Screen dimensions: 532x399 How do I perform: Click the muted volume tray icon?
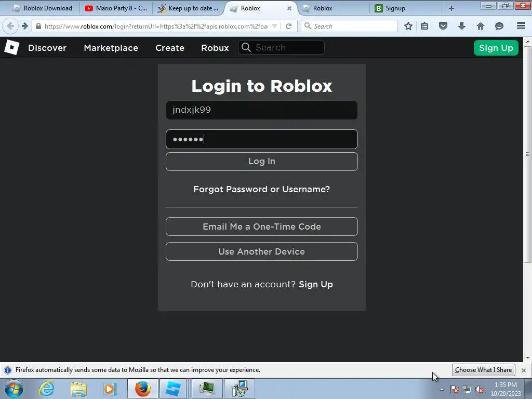coord(480,390)
